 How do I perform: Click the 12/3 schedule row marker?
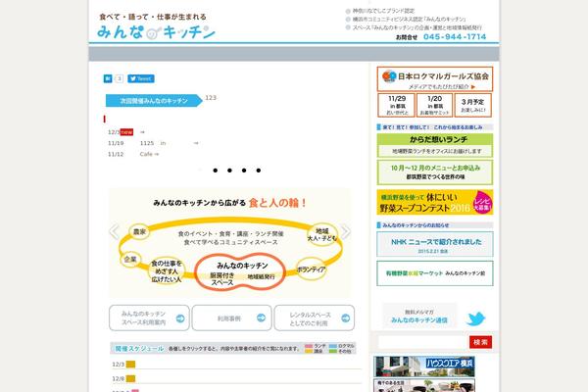click(x=130, y=365)
